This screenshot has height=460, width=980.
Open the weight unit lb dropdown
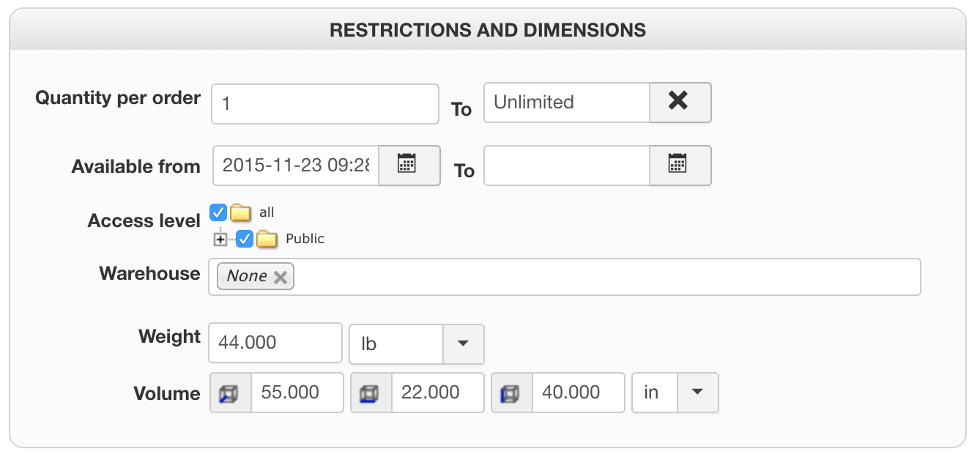[463, 344]
